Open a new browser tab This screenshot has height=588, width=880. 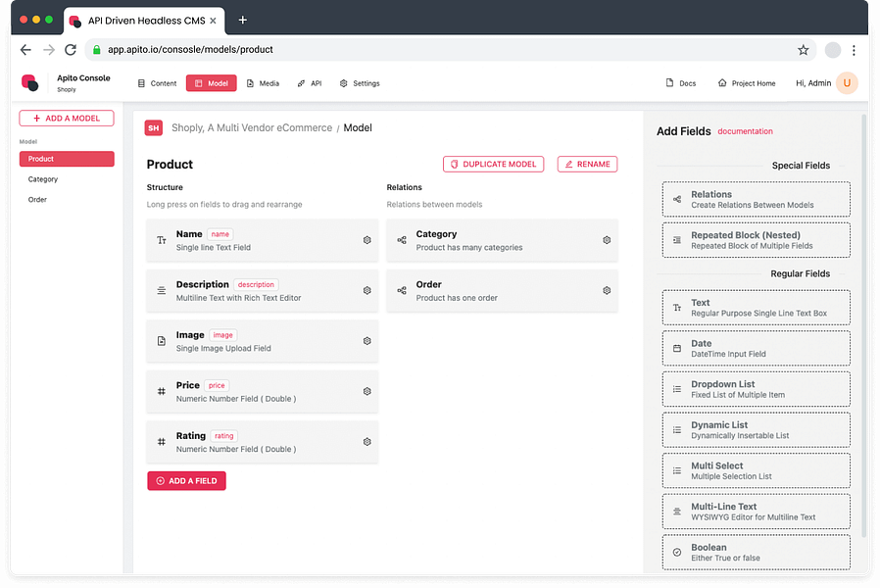pyautogui.click(x=242, y=21)
